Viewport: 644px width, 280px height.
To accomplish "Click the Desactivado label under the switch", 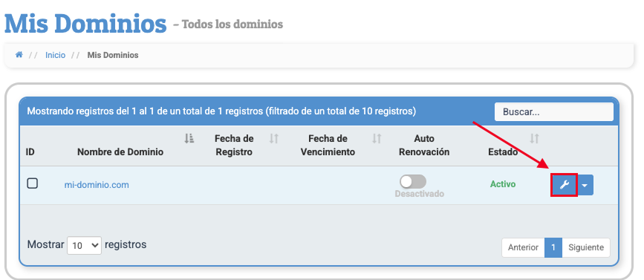I will click(x=420, y=194).
